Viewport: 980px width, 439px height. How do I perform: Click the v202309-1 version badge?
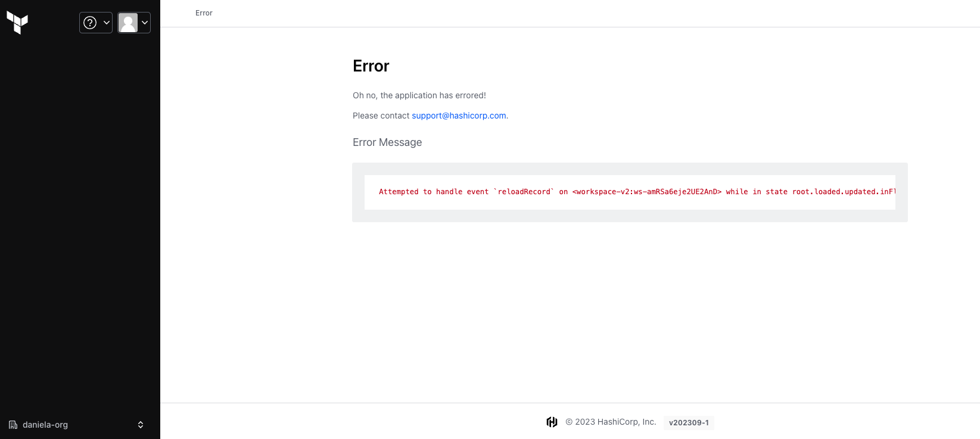[689, 422]
